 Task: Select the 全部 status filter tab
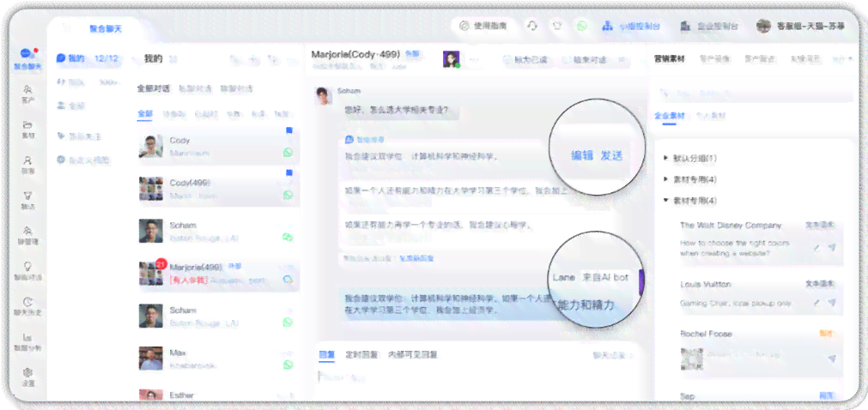coord(145,114)
